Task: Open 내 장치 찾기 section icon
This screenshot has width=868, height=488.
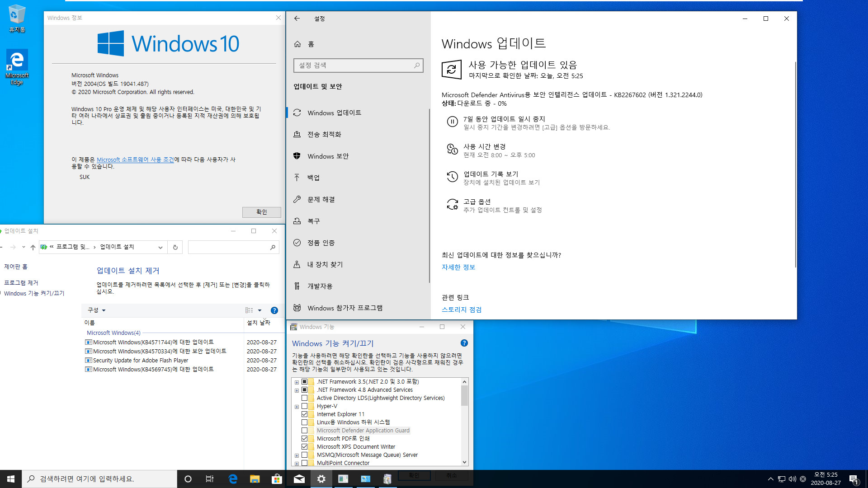Action: click(297, 264)
